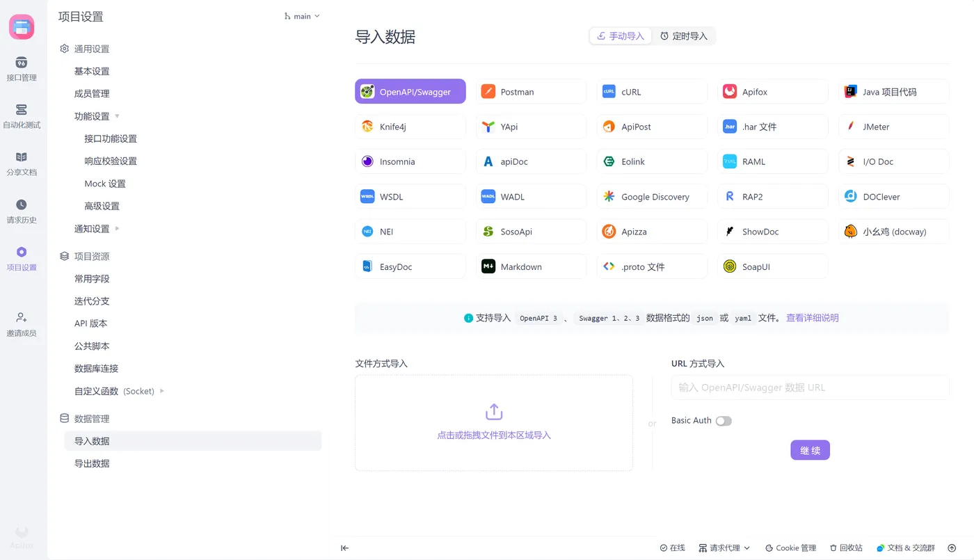The width and height of the screenshot is (974, 560).
Task: Click the file upload drop area
Action: click(494, 423)
